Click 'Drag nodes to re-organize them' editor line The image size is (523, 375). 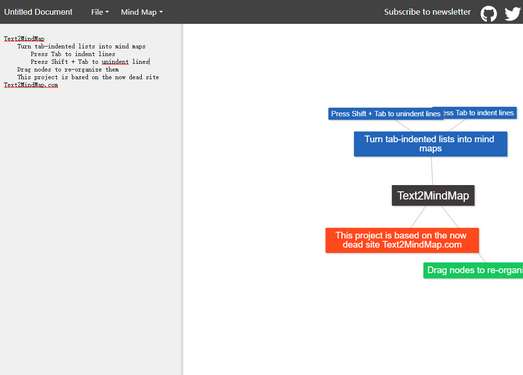68,69
